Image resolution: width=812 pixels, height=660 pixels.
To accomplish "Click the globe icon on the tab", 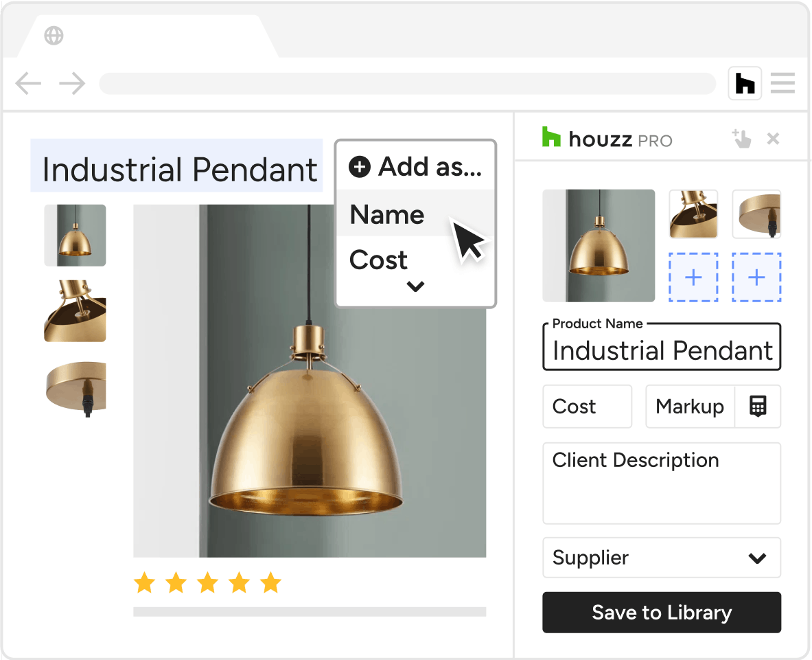I will 54,35.
